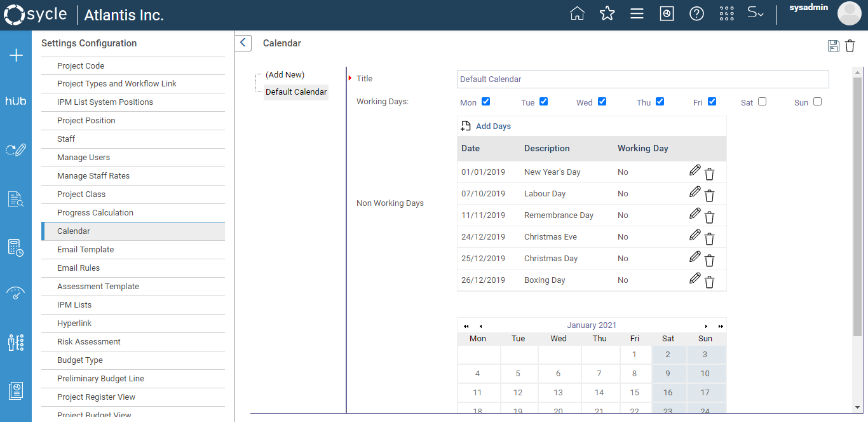Click the scrollbar down arrow
The height and width of the screenshot is (422, 868).
857,407
